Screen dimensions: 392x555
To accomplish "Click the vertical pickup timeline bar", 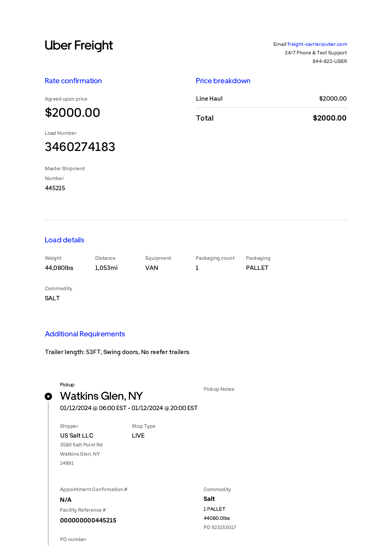I will click(48, 474).
